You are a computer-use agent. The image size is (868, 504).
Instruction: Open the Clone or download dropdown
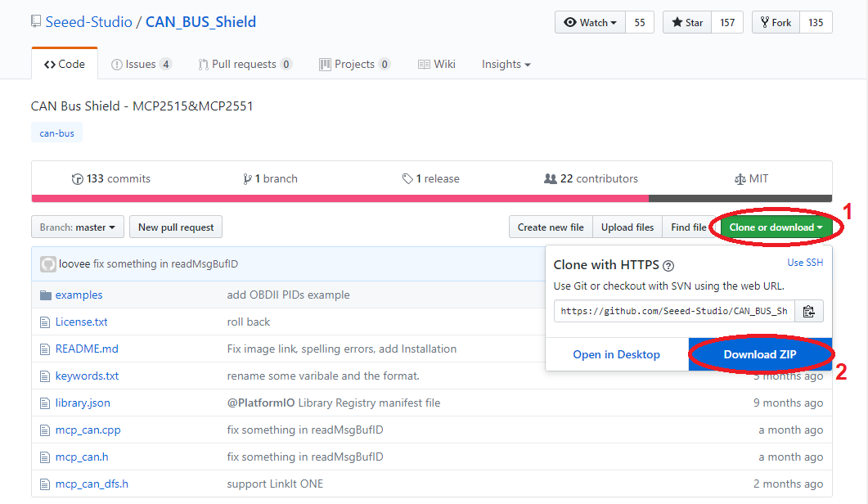[x=776, y=227]
